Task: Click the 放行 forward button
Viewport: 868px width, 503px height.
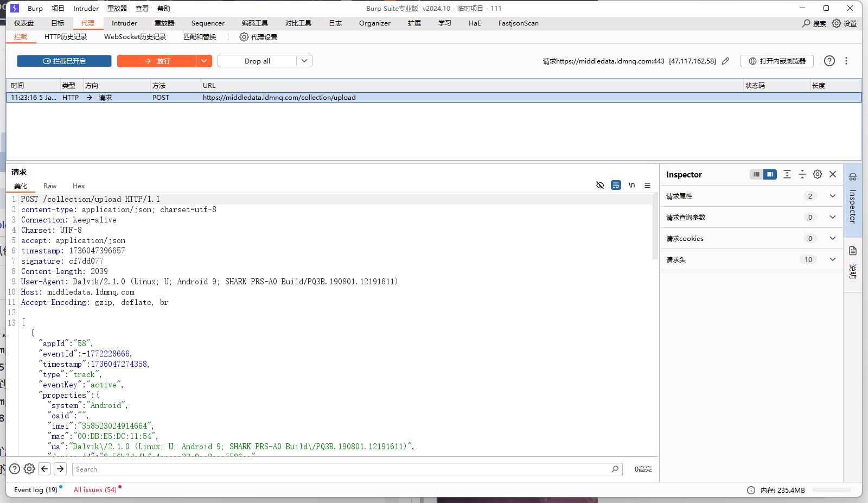Action: 157,61
